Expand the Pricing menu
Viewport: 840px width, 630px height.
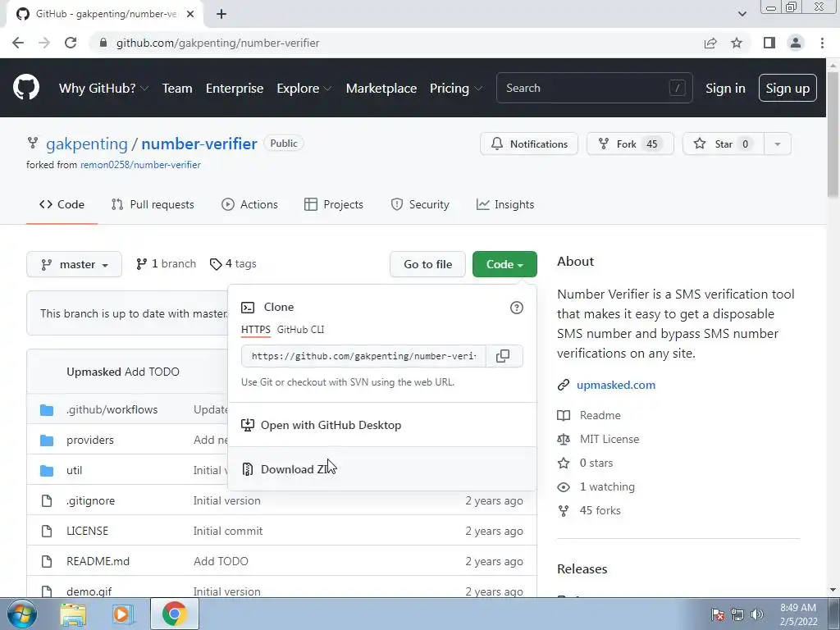pos(455,89)
